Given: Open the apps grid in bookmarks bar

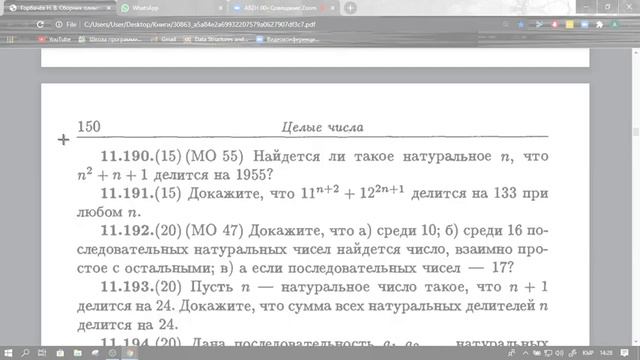Looking at the screenshot, I should point(10,39).
